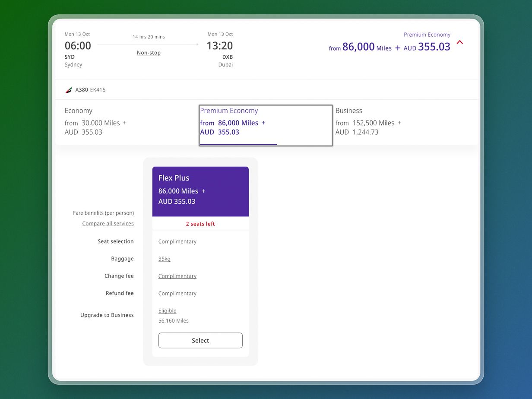Open the Compare all services link

(108, 223)
